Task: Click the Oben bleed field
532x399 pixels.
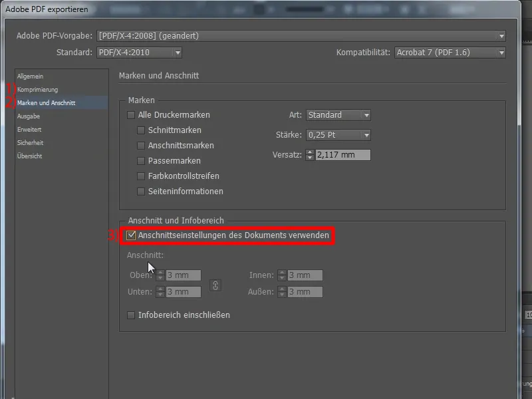Action: [184, 275]
